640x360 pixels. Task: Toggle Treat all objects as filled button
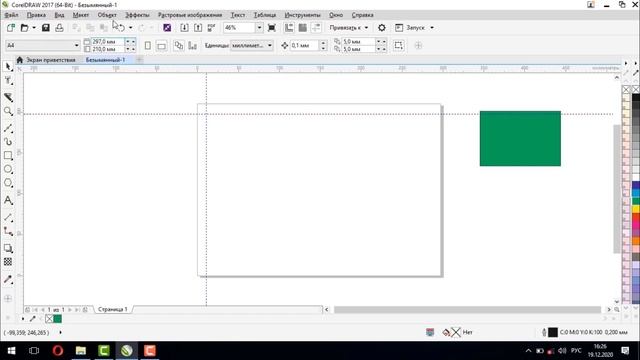[398, 45]
